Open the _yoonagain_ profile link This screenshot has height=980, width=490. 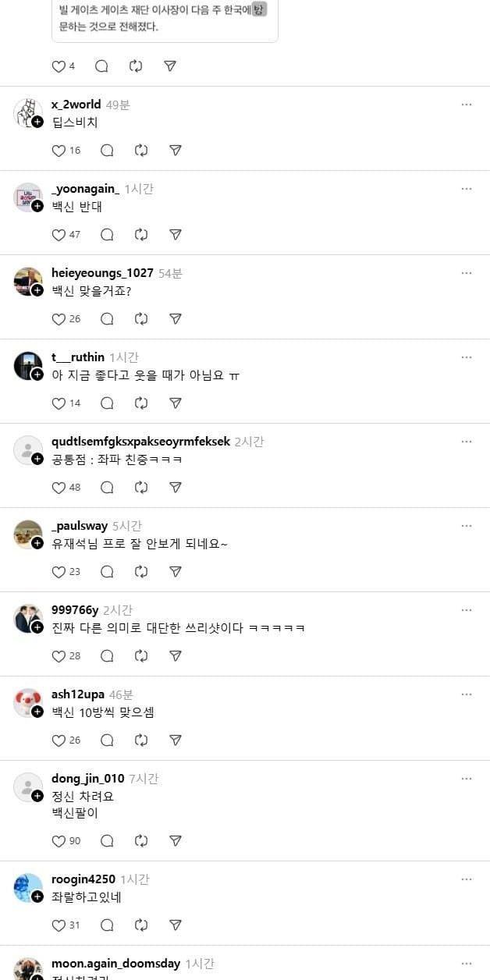85,189
